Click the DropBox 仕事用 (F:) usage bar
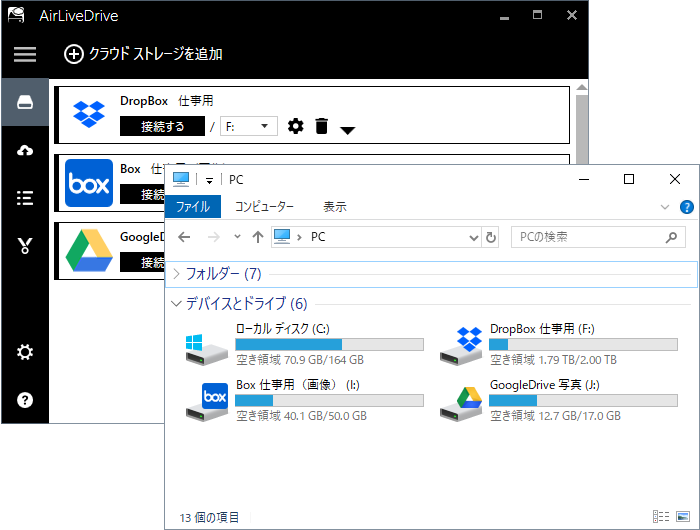The width and height of the screenshot is (700, 530). [583, 344]
